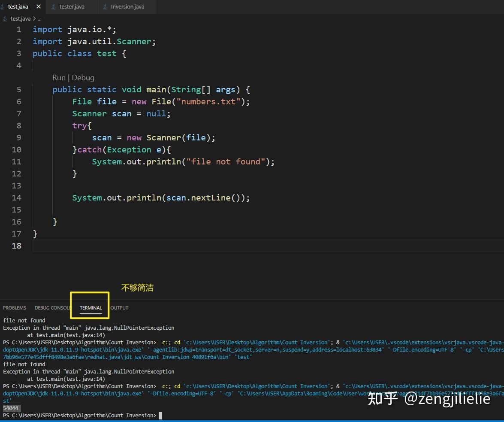Click line number 14 in the editor gutter

[x=16, y=197]
